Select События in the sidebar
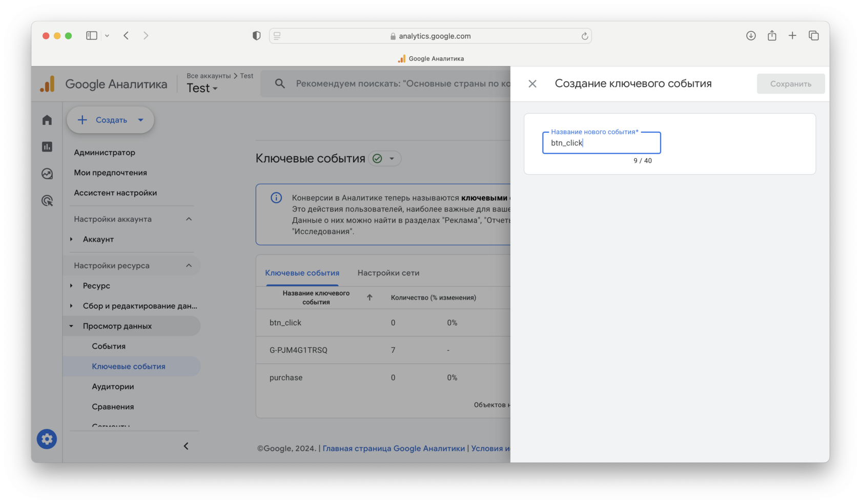Image resolution: width=861 pixels, height=504 pixels. click(x=109, y=346)
